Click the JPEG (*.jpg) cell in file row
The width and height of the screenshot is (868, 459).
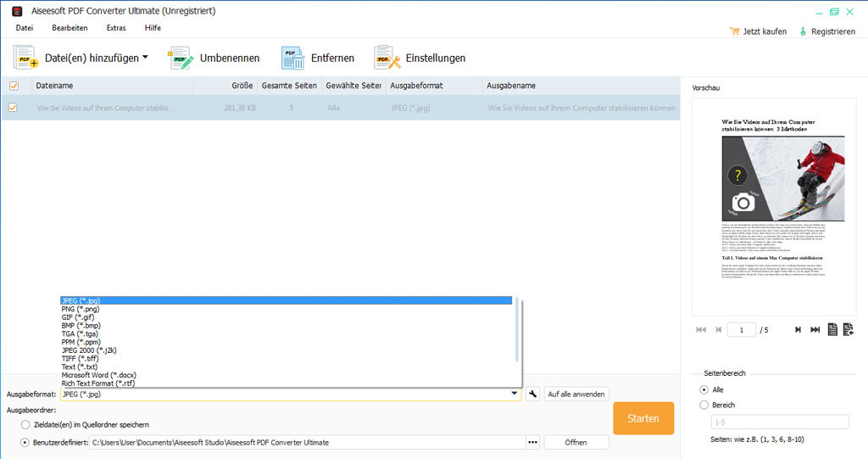click(410, 108)
